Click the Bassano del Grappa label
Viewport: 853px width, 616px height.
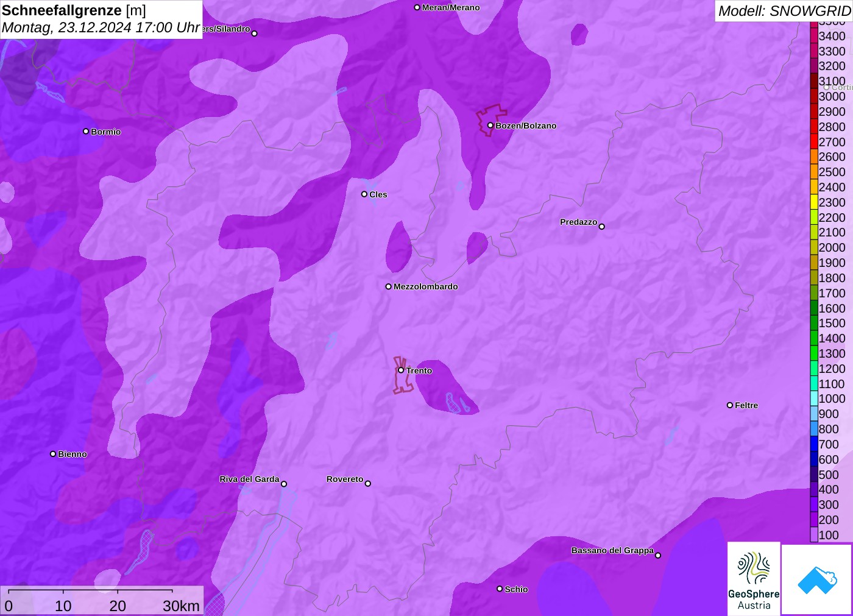tap(612, 550)
